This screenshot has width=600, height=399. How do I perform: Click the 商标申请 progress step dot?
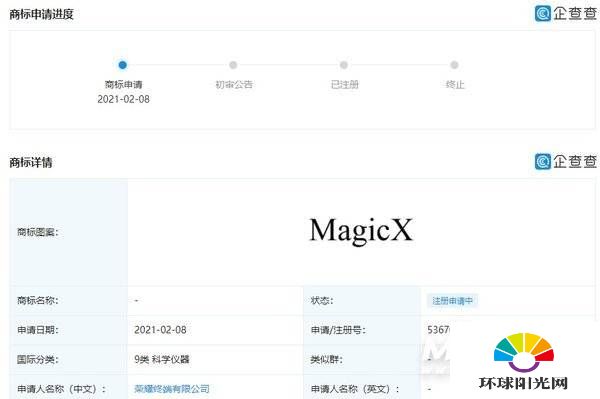[122, 65]
